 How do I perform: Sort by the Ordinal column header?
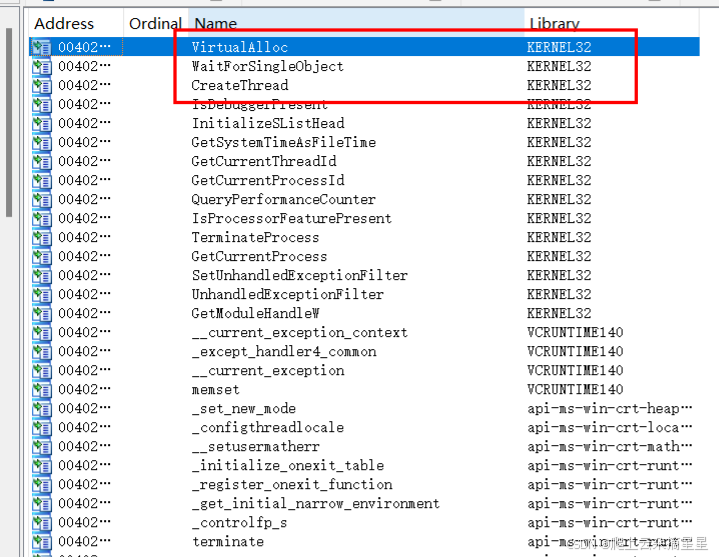155,23
